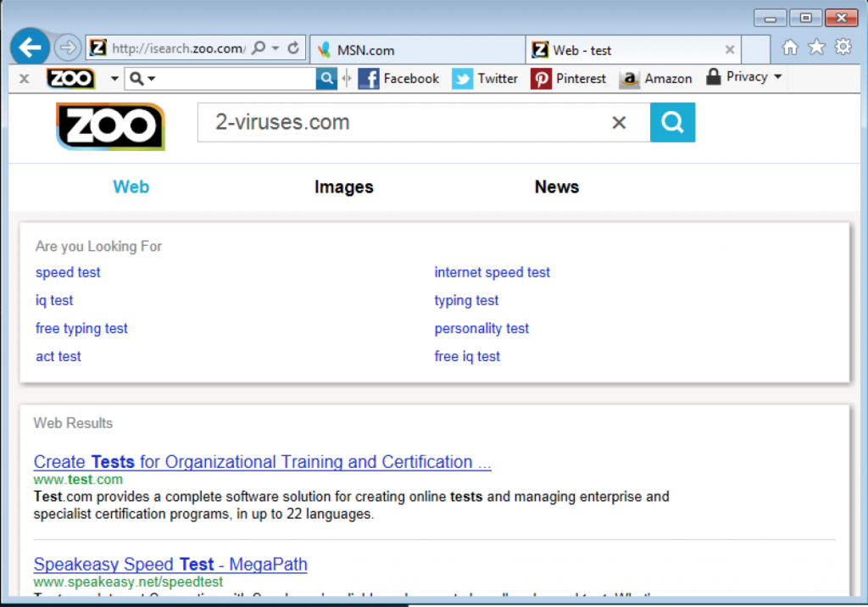
Task: Click the blue toolbar search button
Action: 326,79
